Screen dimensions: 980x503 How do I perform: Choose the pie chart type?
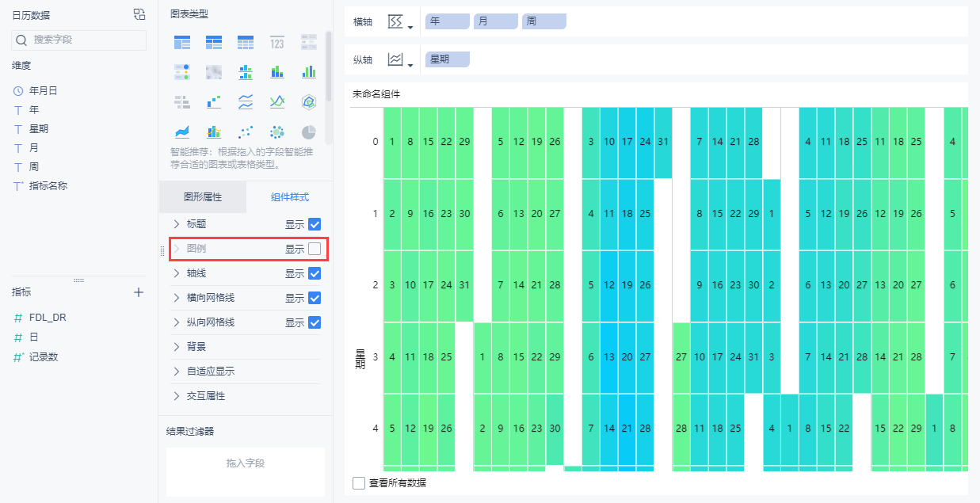point(309,131)
